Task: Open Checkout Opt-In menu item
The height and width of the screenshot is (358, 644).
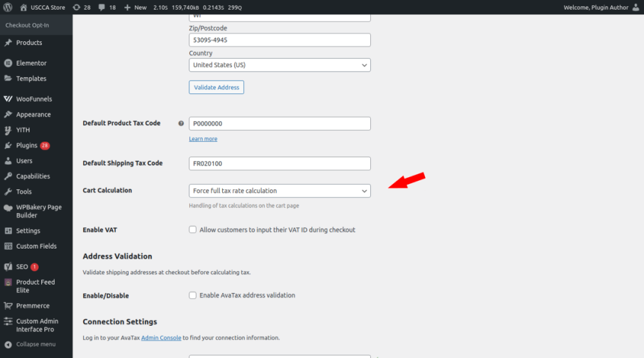Action: point(27,25)
